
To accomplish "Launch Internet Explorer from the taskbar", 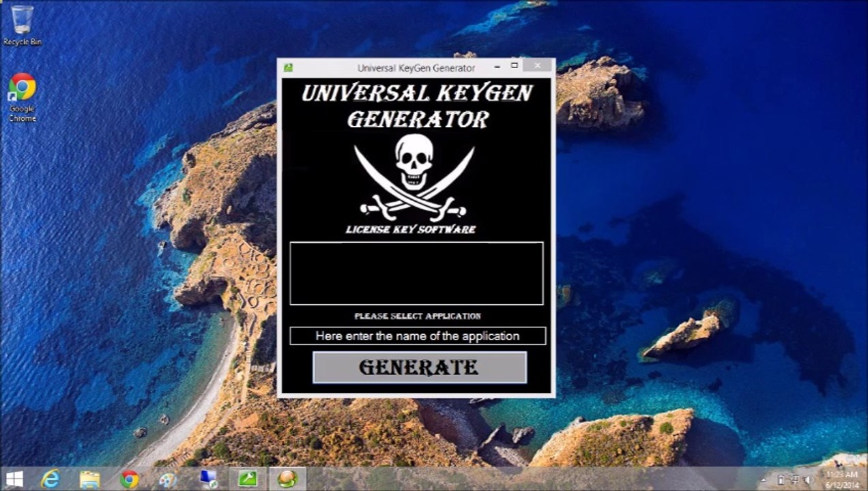I will pos(50,479).
